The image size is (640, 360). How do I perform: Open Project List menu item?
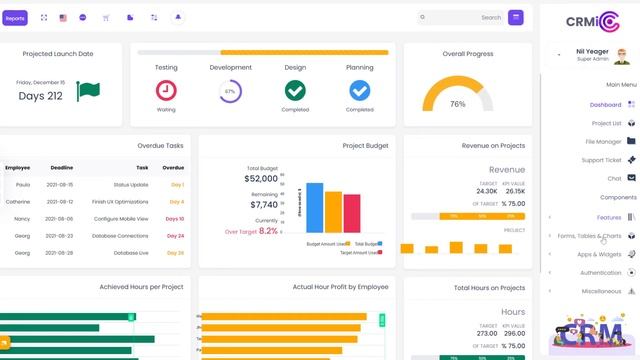[607, 123]
